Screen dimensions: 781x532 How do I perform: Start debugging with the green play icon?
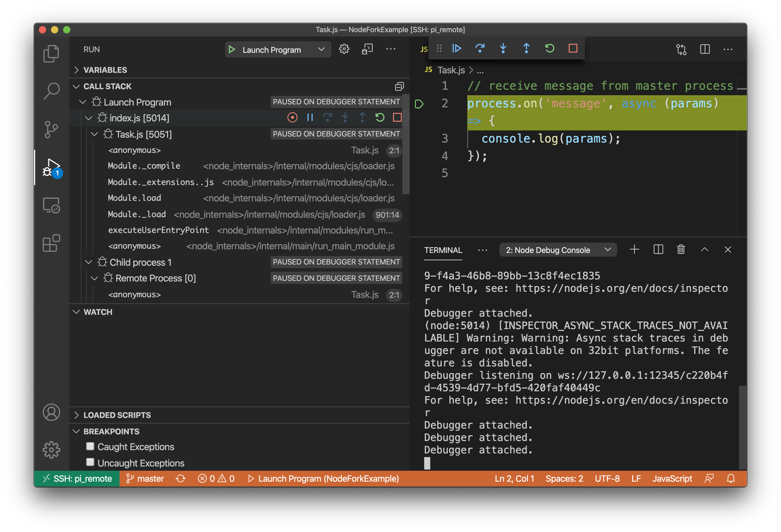click(x=232, y=50)
